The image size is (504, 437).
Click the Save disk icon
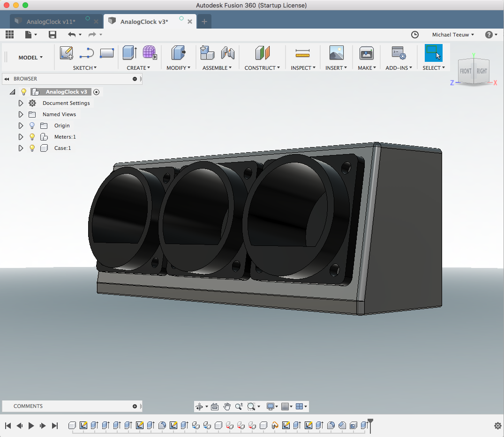coord(53,35)
